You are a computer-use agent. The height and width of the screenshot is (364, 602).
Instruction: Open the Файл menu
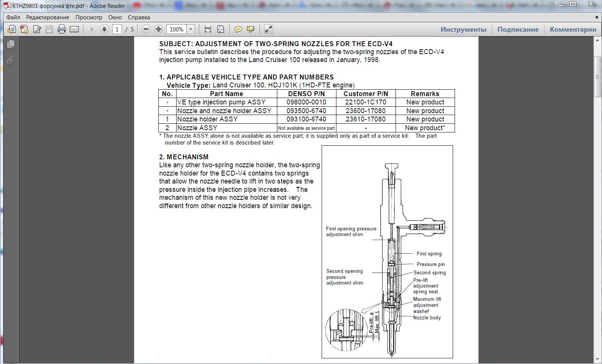[13, 17]
